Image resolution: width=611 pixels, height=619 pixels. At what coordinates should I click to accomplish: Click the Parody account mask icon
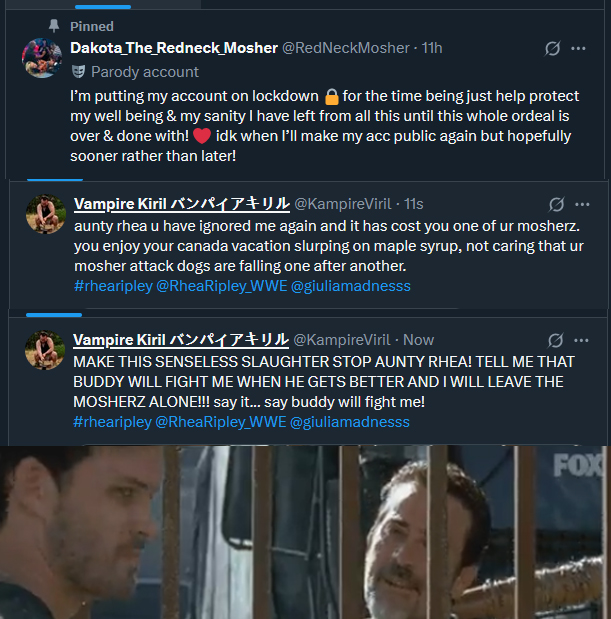click(79, 72)
